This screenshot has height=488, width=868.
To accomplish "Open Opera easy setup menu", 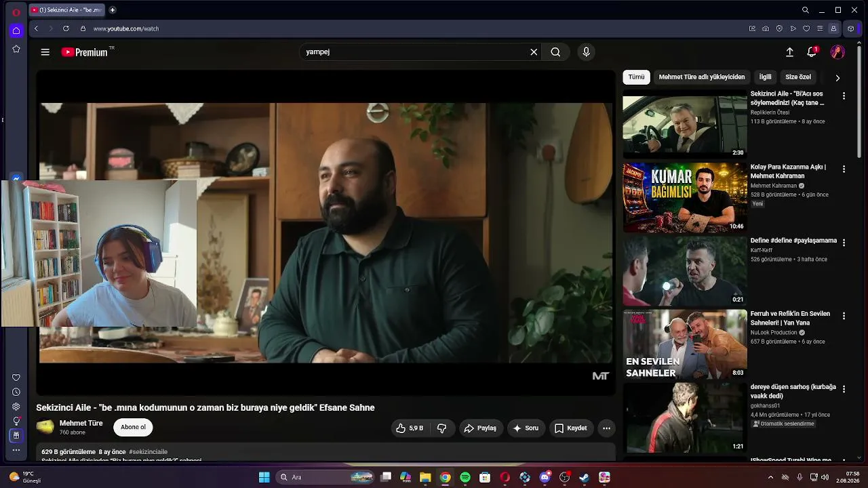I will pos(820,28).
